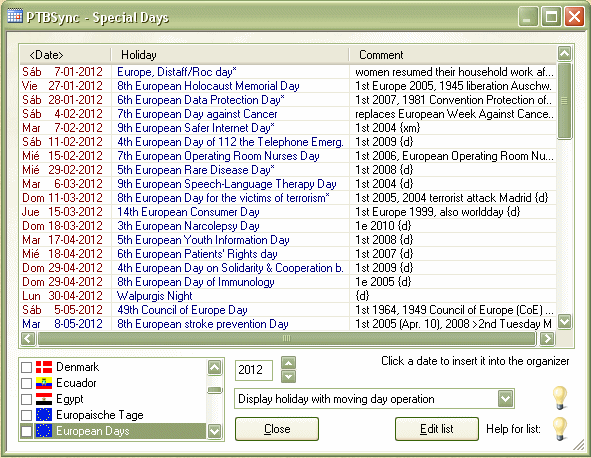The height and width of the screenshot is (458, 591).
Task: Click the Ecuador flag icon
Action: point(44,383)
